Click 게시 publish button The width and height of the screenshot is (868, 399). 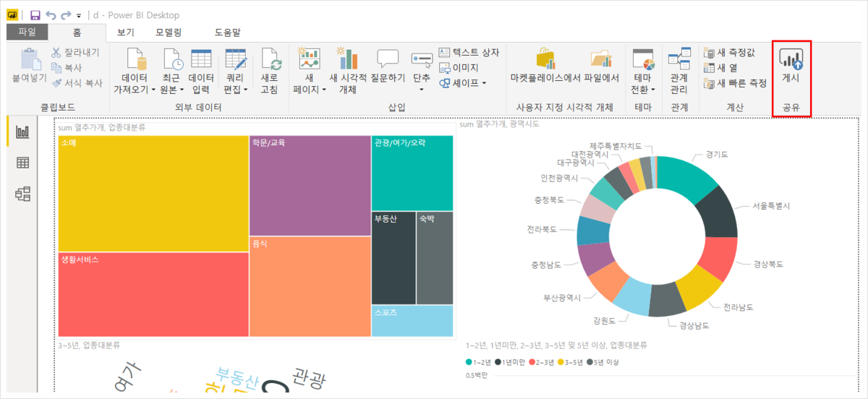[791, 66]
